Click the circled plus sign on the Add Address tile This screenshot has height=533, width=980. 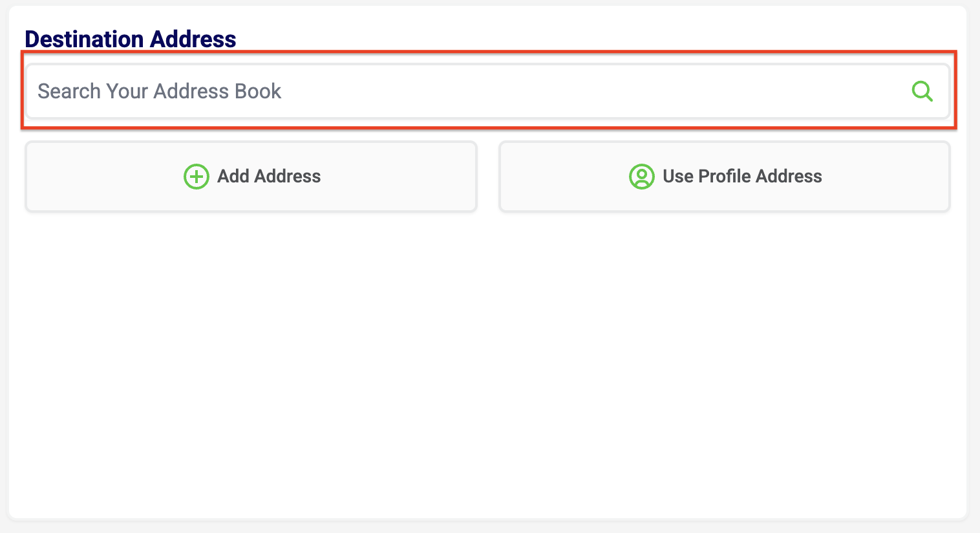(x=196, y=176)
